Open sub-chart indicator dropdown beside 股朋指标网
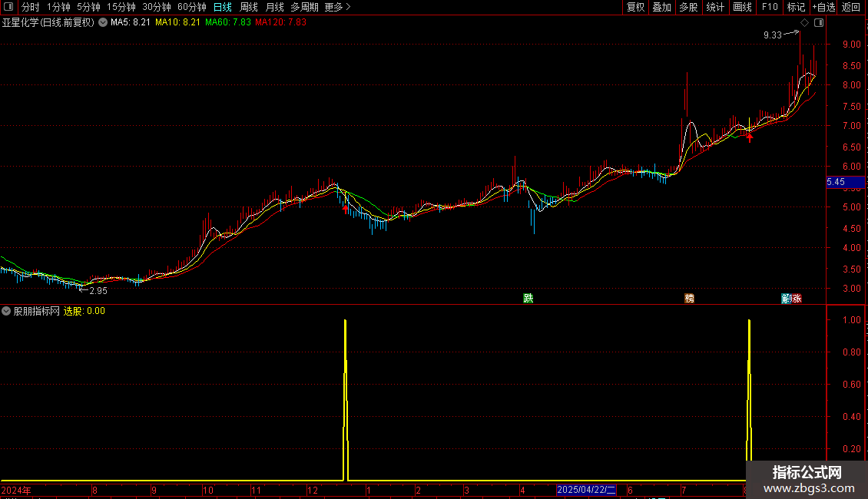This screenshot has height=499, width=868. (x=6, y=311)
